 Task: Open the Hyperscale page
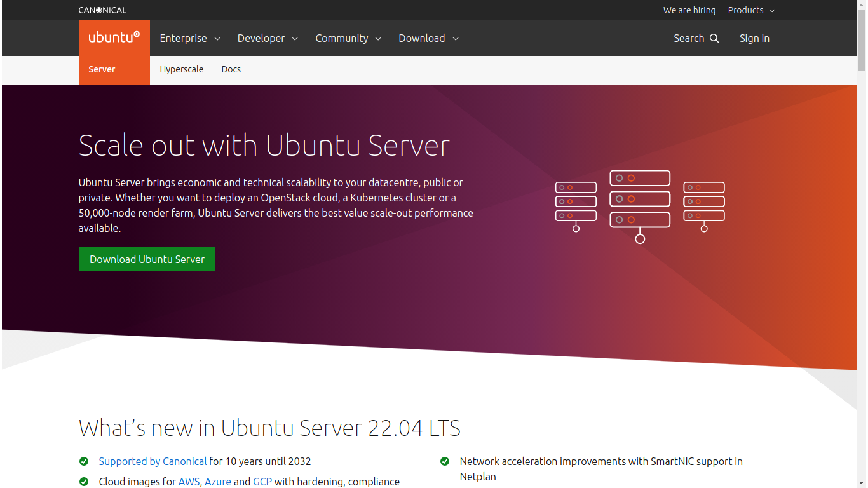pos(182,69)
